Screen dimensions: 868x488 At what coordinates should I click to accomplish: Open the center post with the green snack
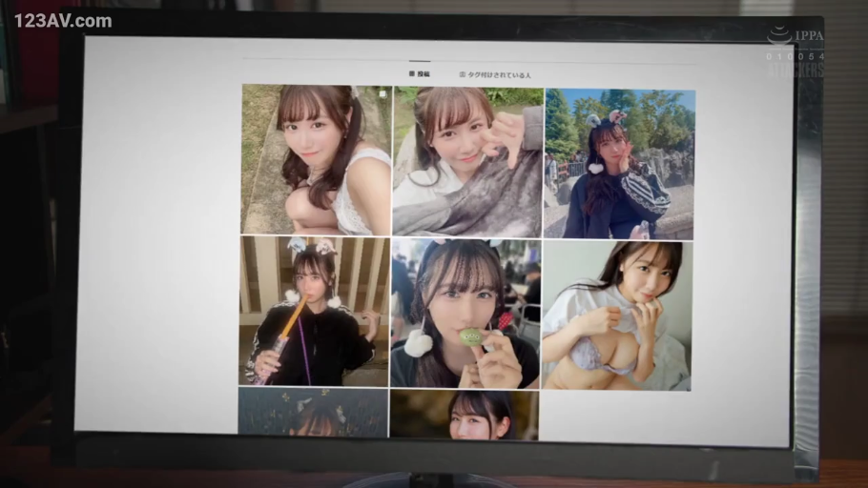(465, 314)
